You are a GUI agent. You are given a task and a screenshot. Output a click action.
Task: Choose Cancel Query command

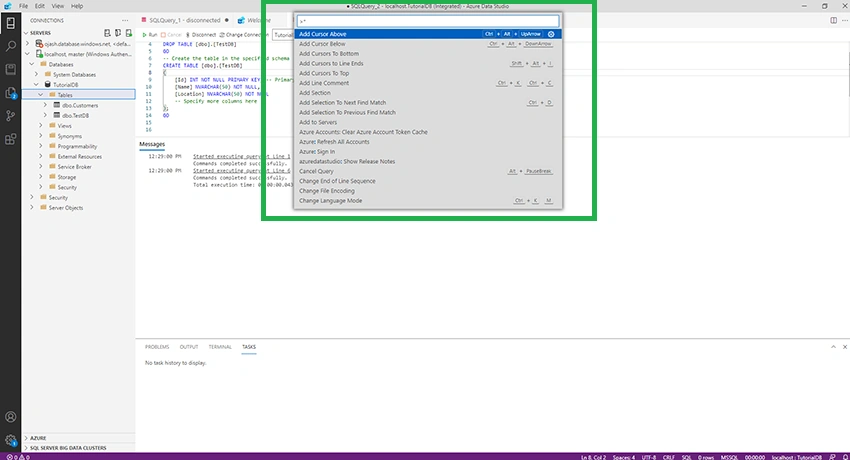428,171
